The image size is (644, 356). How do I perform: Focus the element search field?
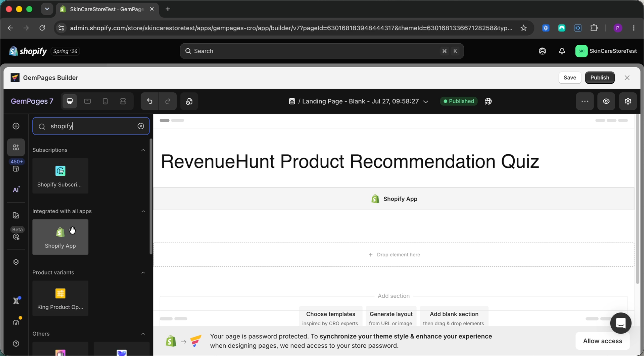[91, 126]
